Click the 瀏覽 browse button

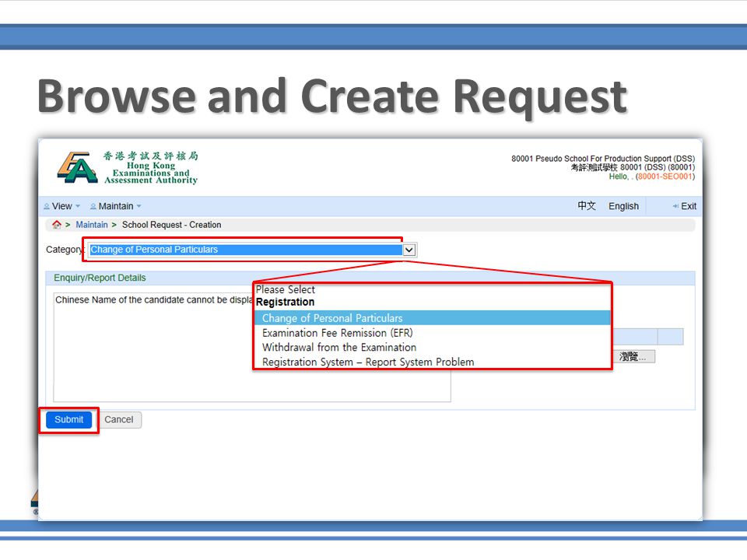(x=633, y=356)
